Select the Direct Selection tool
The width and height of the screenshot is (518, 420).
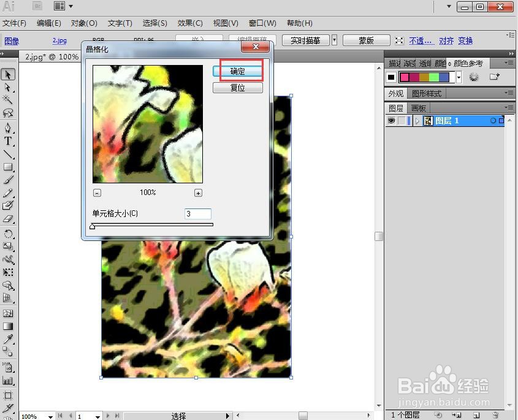click(8, 88)
